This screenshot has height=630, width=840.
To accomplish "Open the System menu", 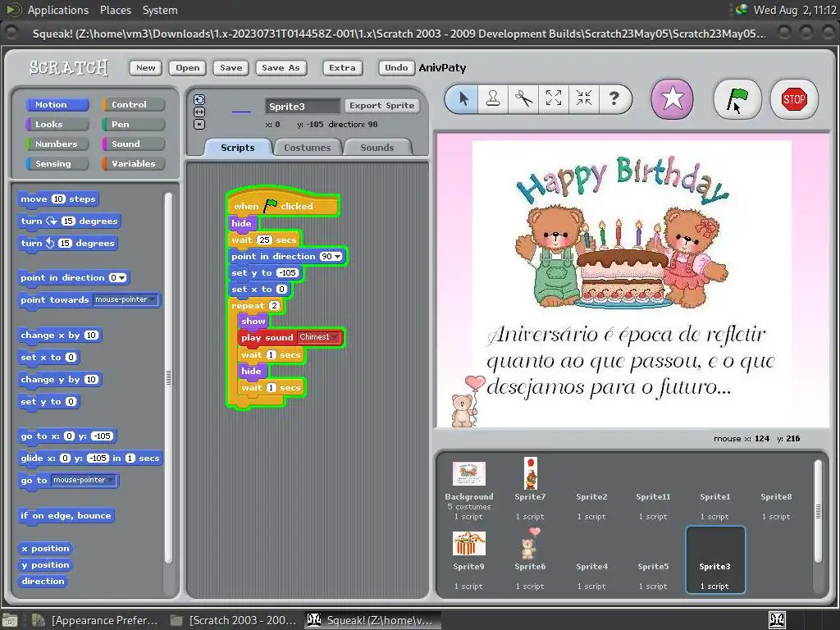I will pyautogui.click(x=160, y=10).
